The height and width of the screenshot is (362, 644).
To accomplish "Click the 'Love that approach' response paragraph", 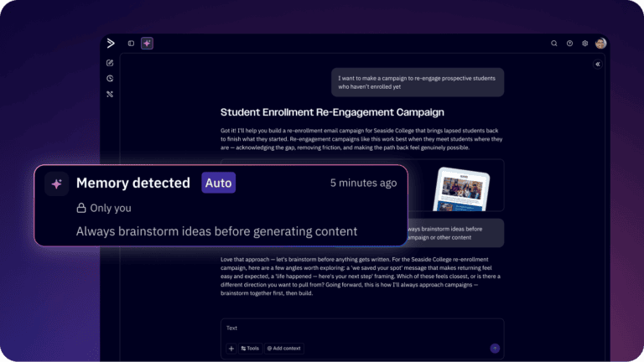I will pyautogui.click(x=361, y=277).
